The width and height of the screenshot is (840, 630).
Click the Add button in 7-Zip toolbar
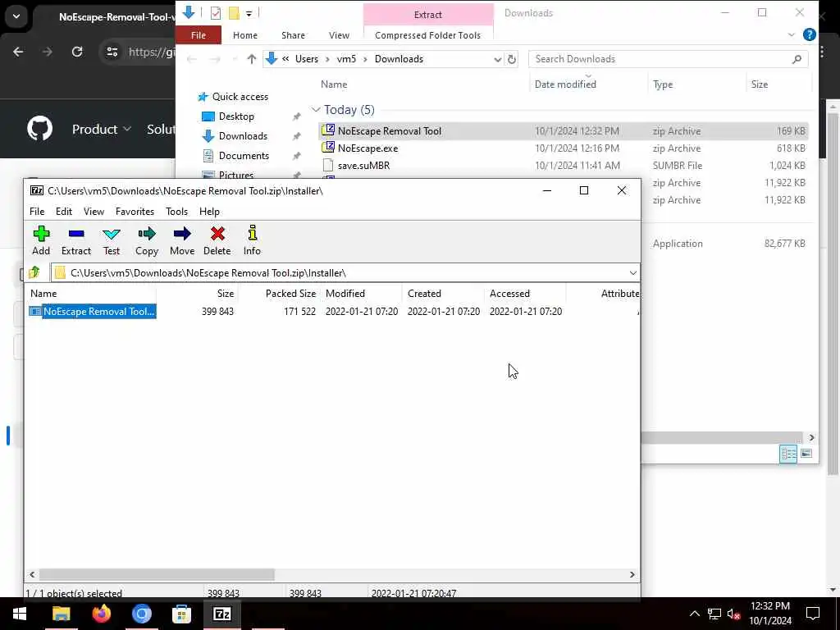pyautogui.click(x=41, y=240)
